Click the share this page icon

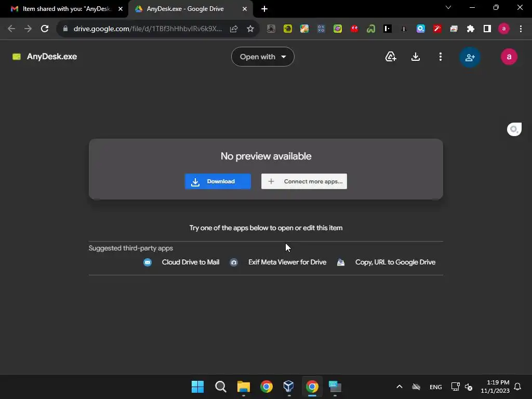[234, 29]
